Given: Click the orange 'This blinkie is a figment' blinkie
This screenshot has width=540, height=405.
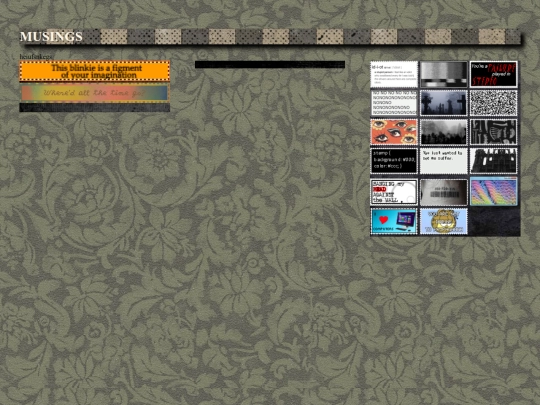Looking at the screenshot, I should point(95,71).
